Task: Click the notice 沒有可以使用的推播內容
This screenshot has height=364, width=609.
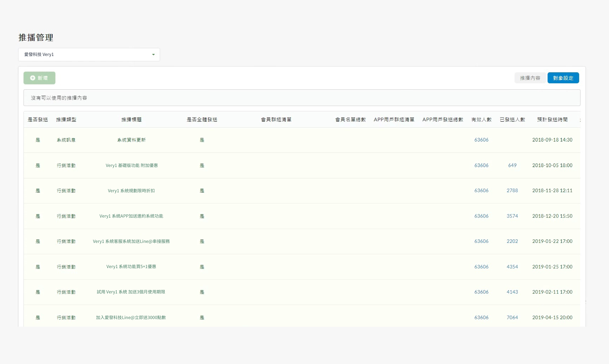Action: coord(59,98)
